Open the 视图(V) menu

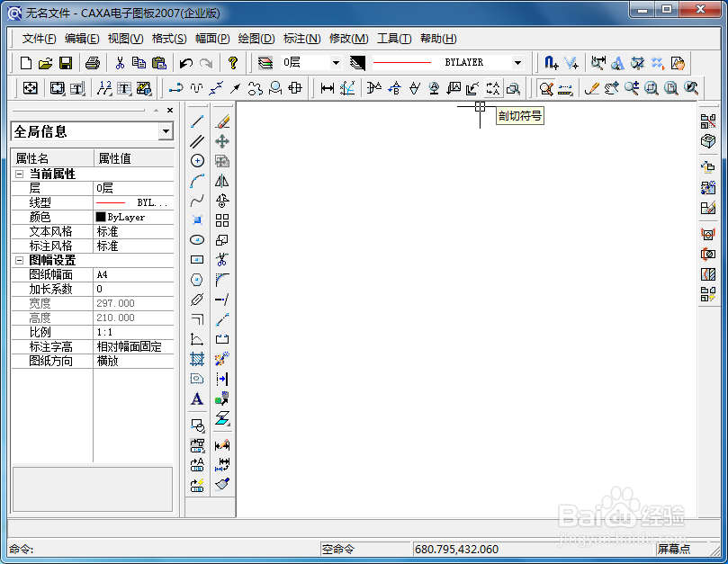125,39
